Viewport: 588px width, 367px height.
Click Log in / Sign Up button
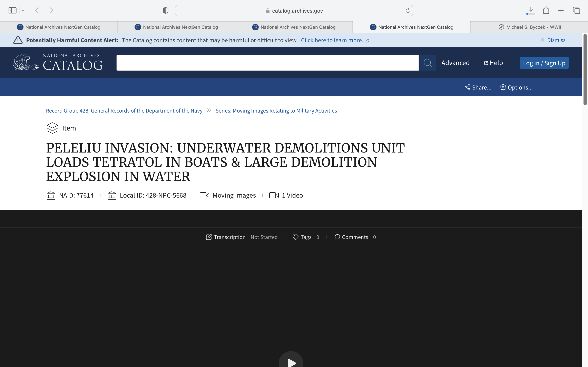point(544,63)
